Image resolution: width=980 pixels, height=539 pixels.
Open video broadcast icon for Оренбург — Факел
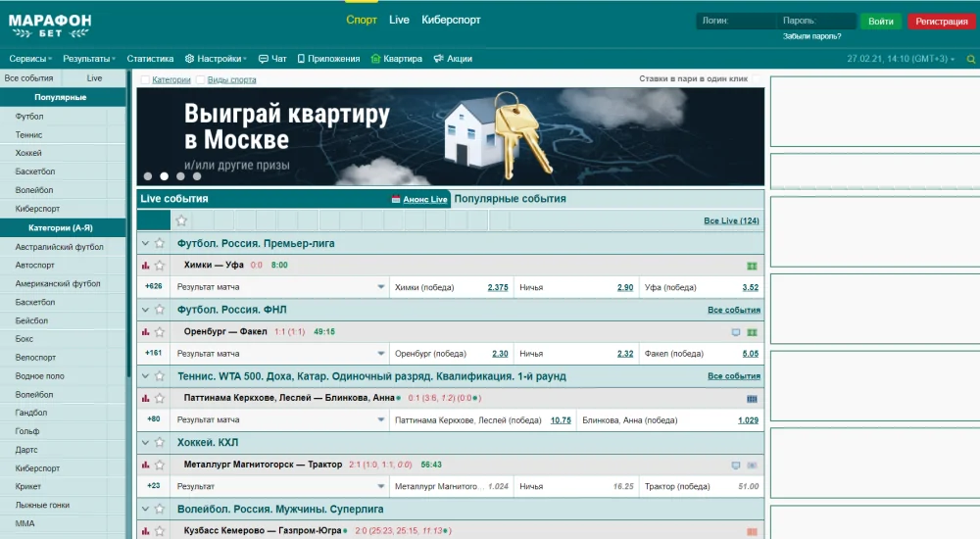(x=736, y=332)
